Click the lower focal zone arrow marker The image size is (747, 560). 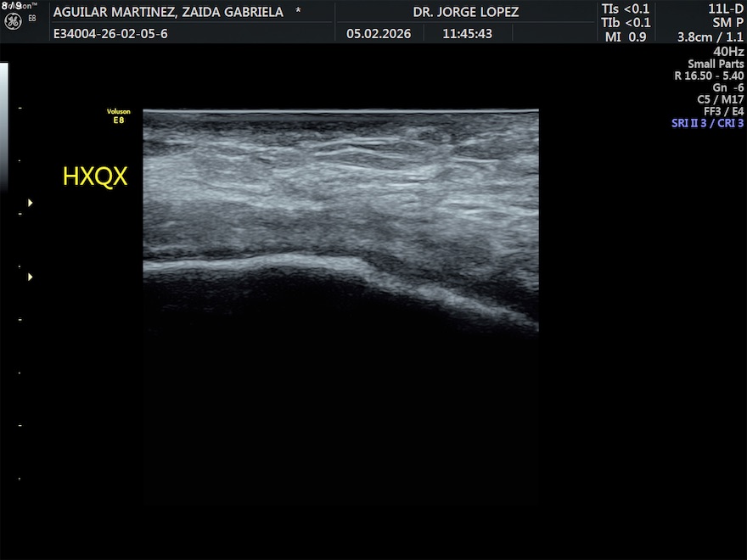point(31,277)
